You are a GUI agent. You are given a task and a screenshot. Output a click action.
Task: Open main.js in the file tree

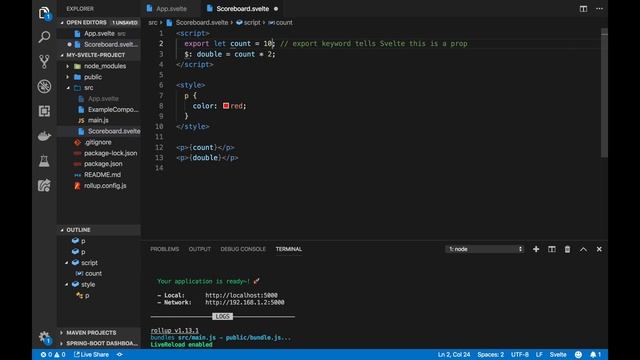pos(99,120)
